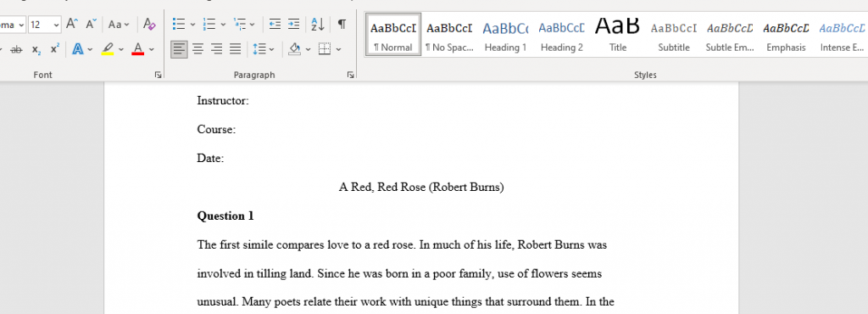Clear all formatting with the eraser A icon

[x=149, y=25]
